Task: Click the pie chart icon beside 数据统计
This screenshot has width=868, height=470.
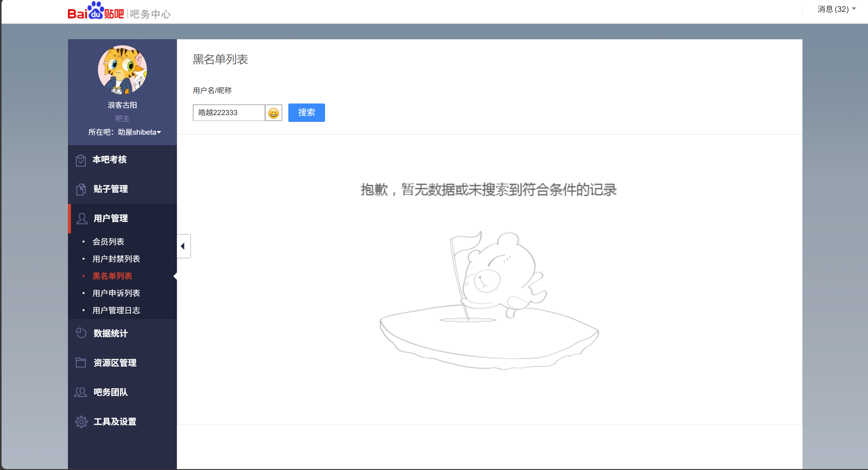Action: click(x=81, y=333)
